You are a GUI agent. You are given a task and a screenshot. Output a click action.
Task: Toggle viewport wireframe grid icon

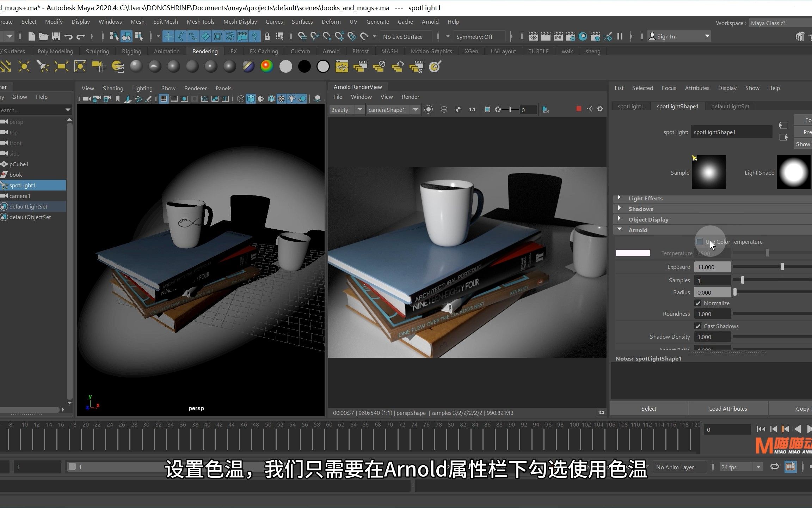point(164,99)
